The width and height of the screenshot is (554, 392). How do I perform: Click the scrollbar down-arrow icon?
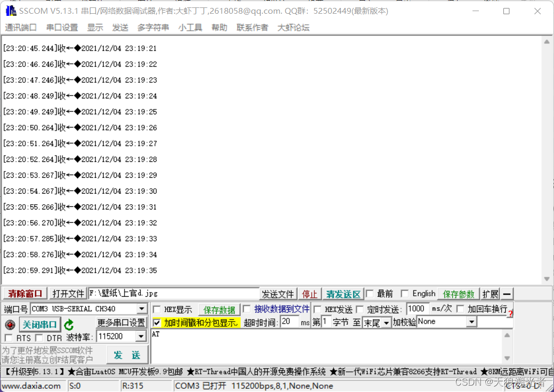[x=547, y=278]
